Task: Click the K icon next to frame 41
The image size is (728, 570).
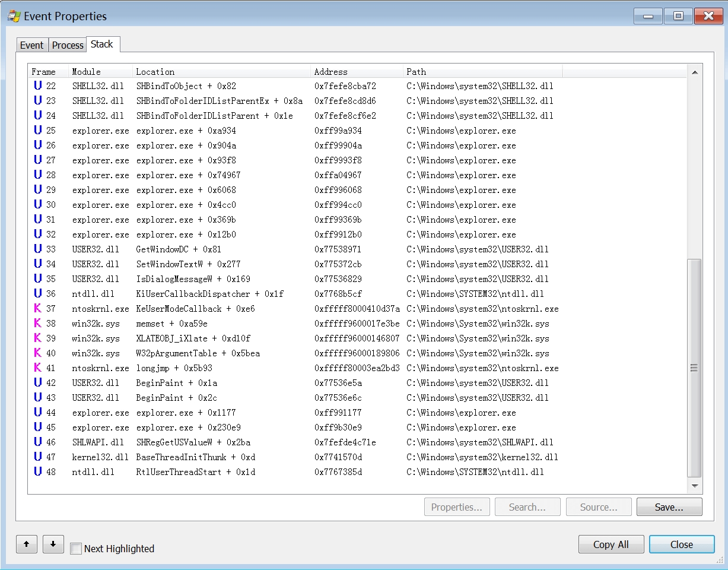Action: (37, 368)
